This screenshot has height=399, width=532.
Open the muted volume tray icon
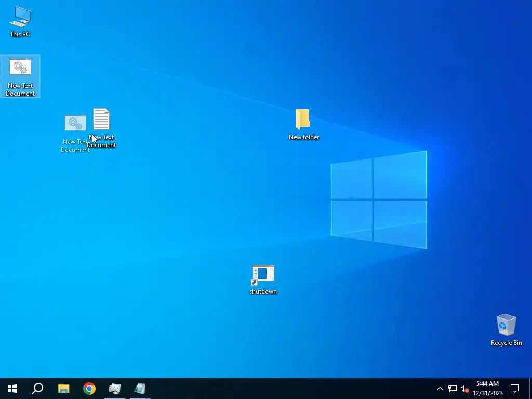coord(464,389)
